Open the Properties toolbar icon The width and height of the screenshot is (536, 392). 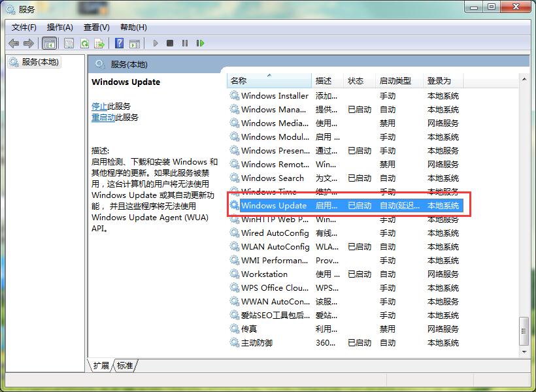point(69,43)
